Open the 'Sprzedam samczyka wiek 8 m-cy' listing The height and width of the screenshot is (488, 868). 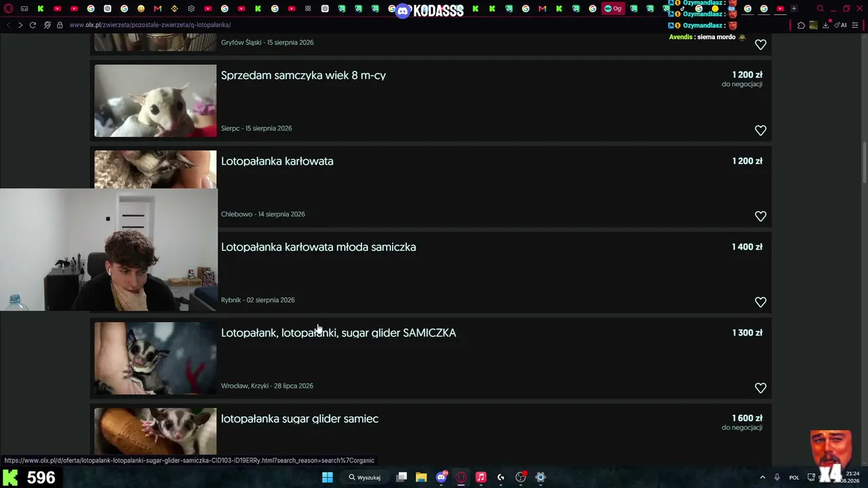pyautogui.click(x=303, y=75)
